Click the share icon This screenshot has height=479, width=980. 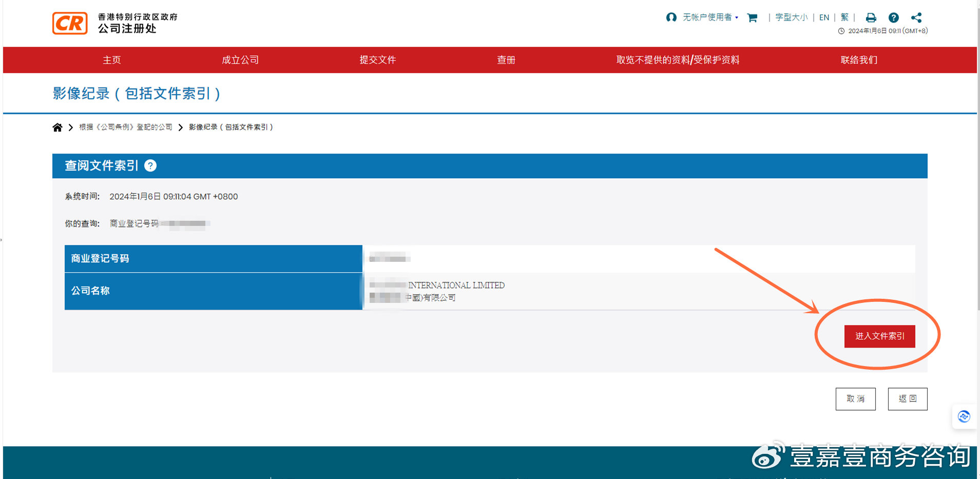(x=916, y=17)
